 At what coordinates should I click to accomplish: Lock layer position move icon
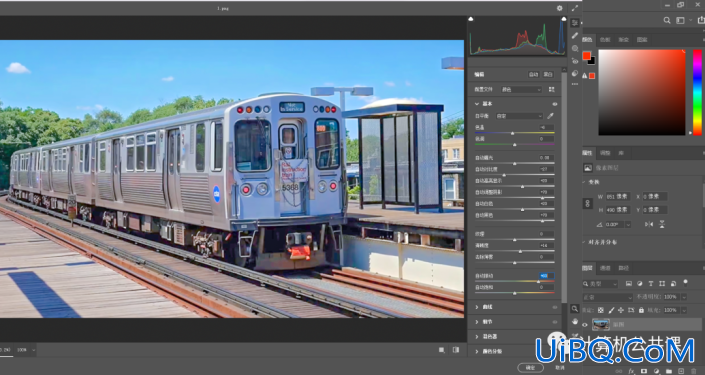tap(621, 310)
